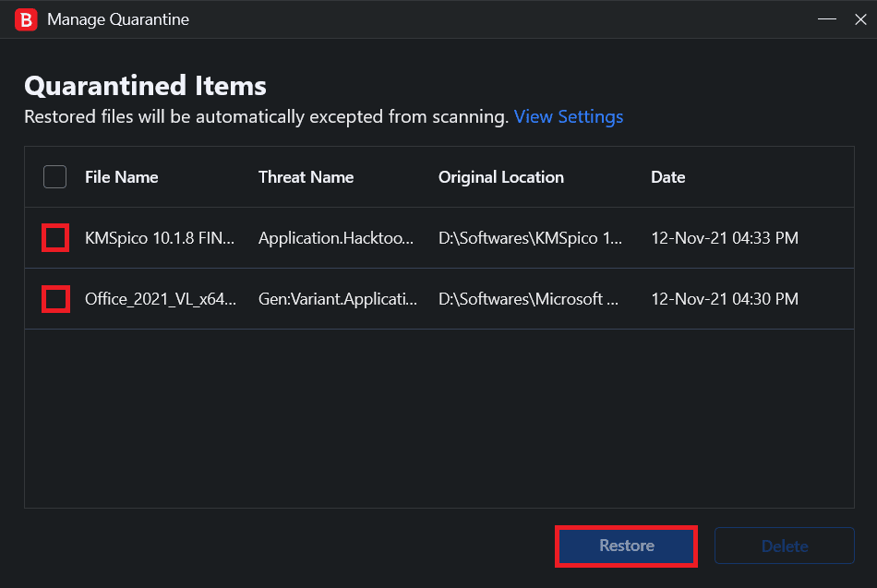Click the Bitdefender logo in the title bar
877x588 pixels.
click(x=25, y=18)
